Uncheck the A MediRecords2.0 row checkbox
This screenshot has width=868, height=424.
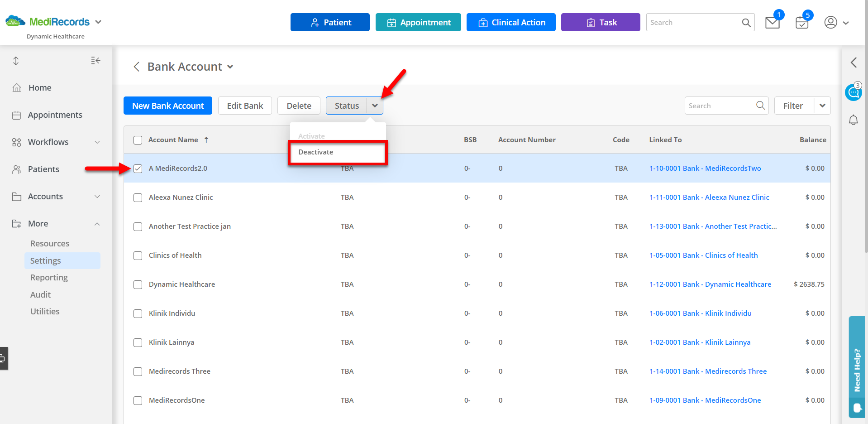(x=138, y=169)
